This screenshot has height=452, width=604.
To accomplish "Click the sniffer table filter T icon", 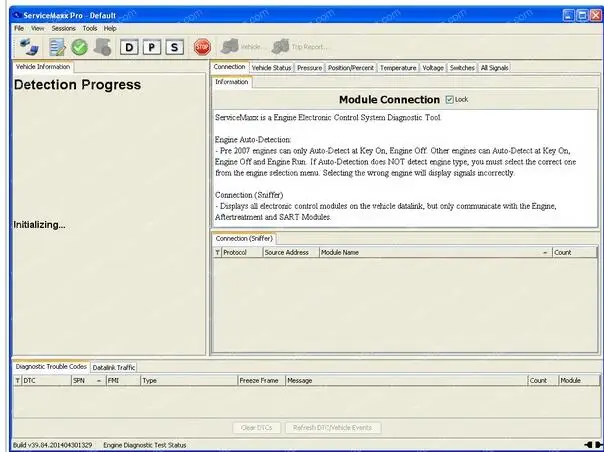I will point(217,252).
